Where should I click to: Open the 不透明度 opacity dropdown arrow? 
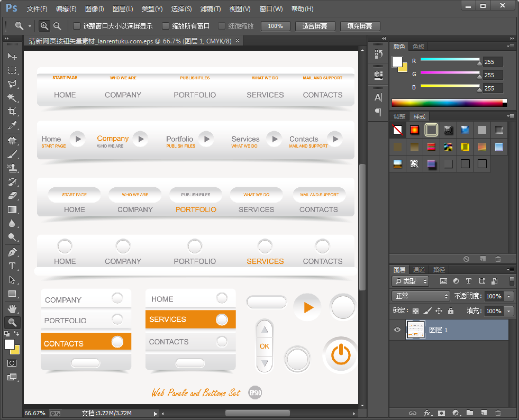(x=509, y=296)
